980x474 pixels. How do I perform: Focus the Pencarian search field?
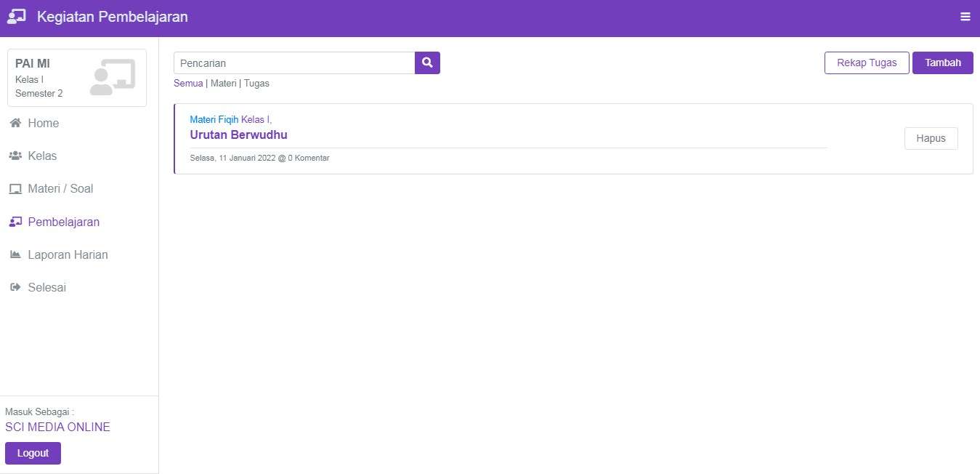coord(293,63)
